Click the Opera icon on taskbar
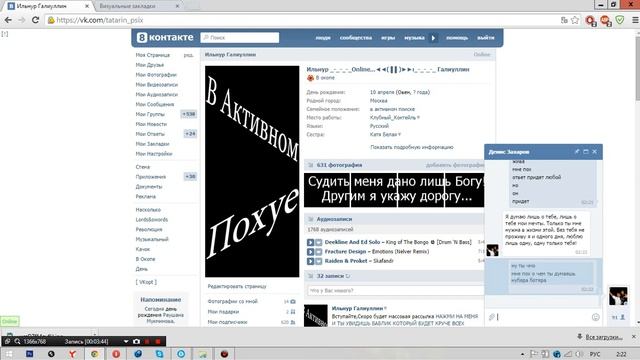The height and width of the screenshot is (360, 640). pos(116,354)
